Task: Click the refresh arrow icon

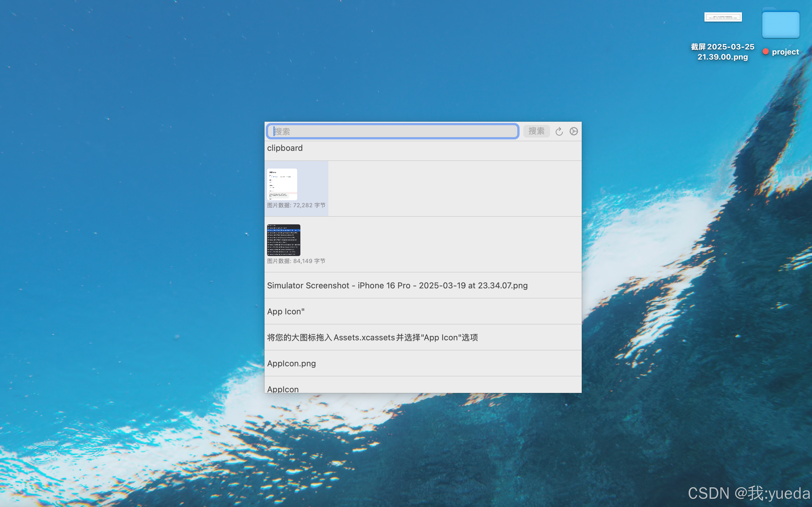Action: [x=559, y=132]
